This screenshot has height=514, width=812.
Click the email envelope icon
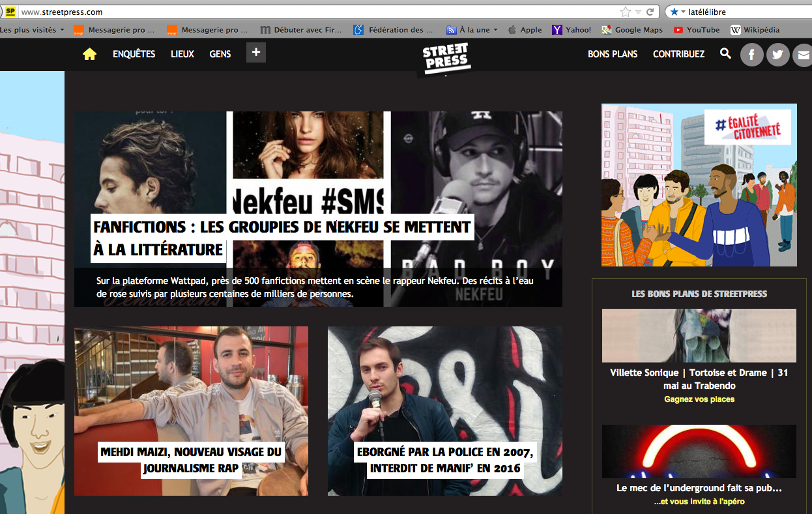click(x=802, y=55)
